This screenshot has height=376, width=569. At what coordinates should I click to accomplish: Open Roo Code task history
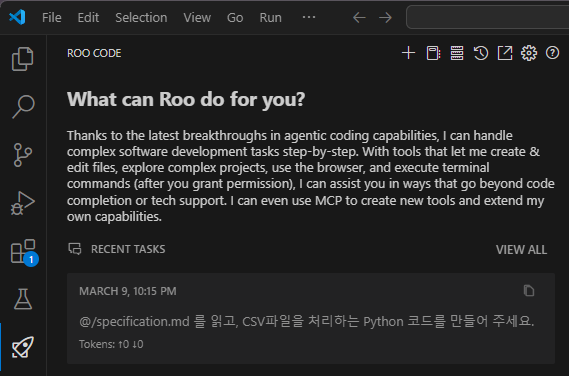pyautogui.click(x=481, y=53)
